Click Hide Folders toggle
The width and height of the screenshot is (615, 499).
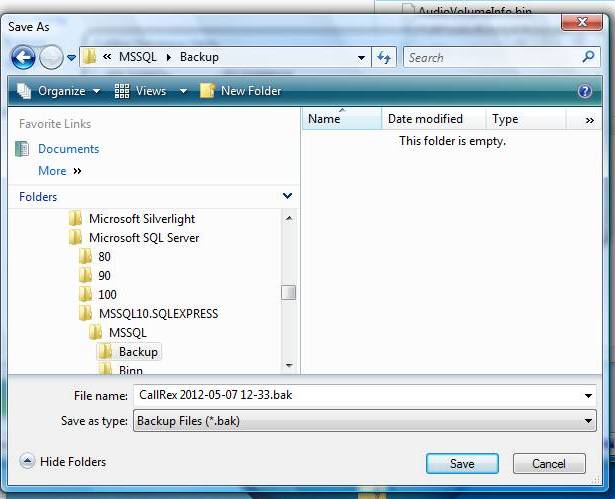coord(63,461)
